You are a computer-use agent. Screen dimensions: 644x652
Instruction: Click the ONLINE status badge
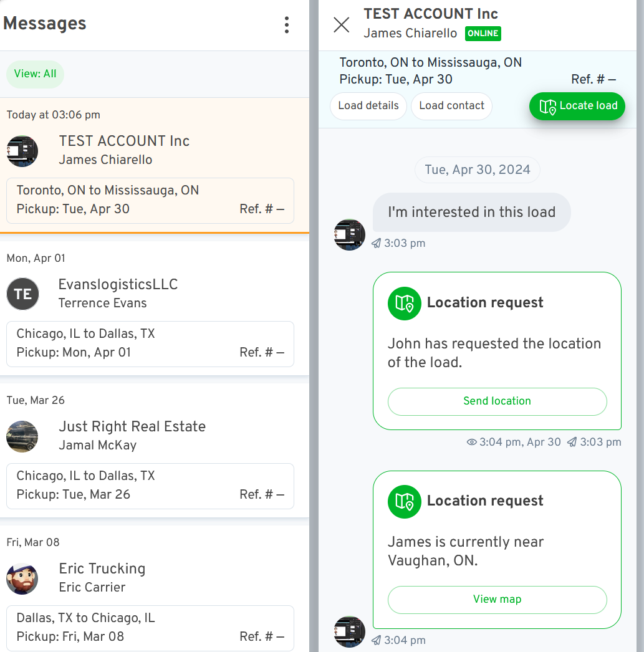pyautogui.click(x=483, y=33)
